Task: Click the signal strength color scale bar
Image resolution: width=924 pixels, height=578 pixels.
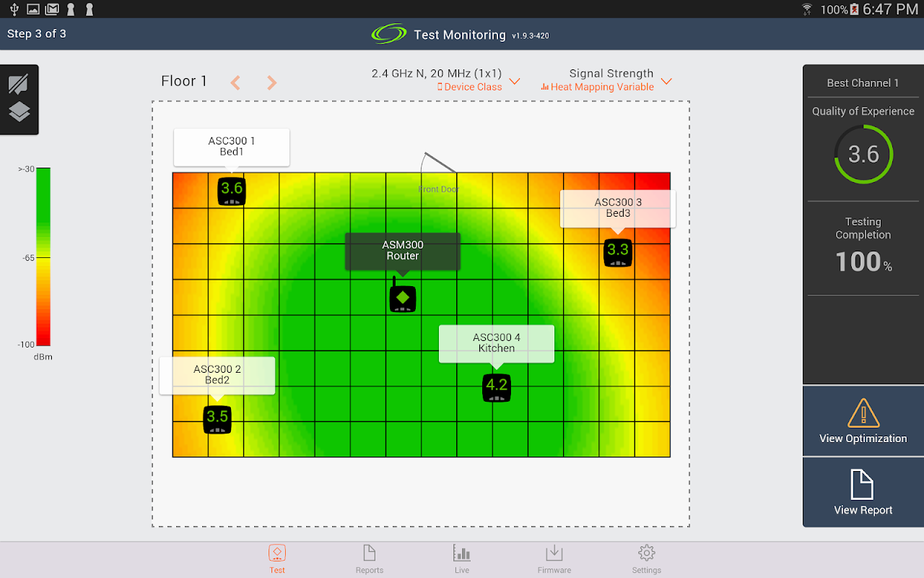Action: point(43,256)
